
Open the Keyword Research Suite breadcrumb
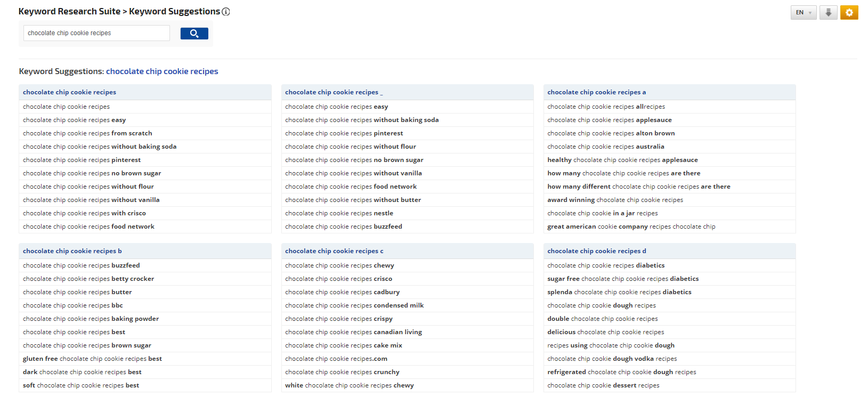click(69, 12)
